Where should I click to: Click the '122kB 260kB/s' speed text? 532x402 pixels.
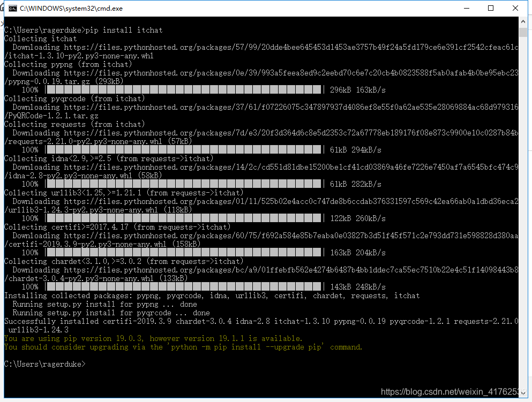(358, 218)
